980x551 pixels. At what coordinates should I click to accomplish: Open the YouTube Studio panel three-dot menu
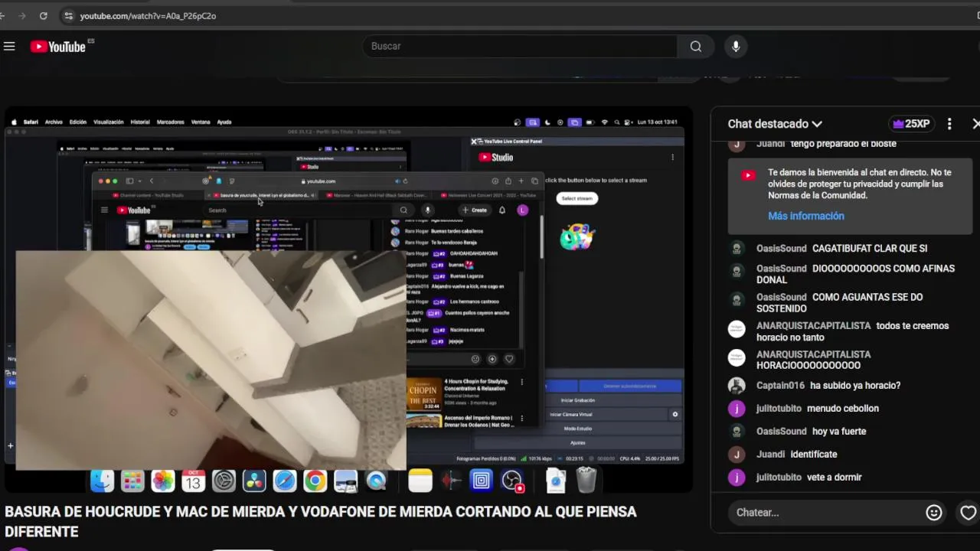(672, 157)
